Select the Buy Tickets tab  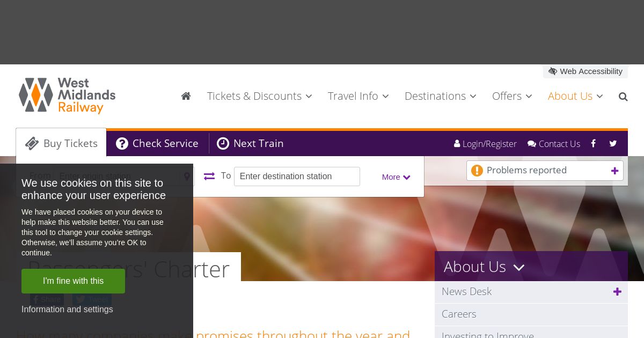point(61,143)
